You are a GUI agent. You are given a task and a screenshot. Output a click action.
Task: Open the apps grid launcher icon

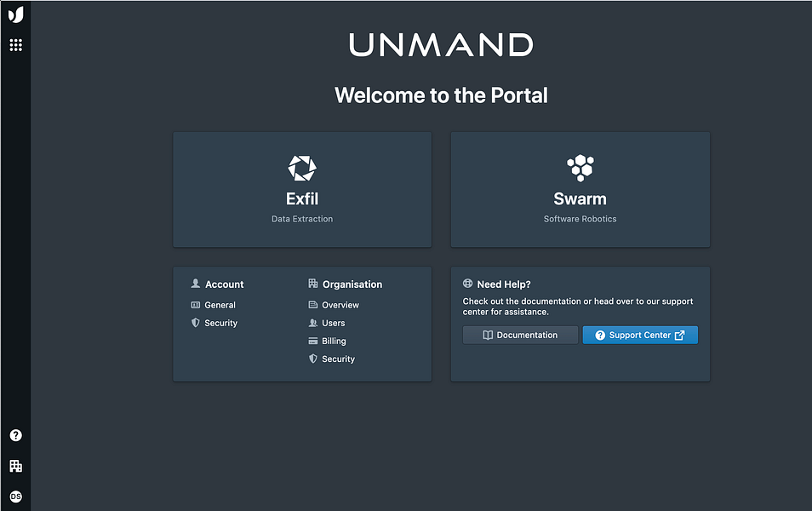[x=16, y=45]
